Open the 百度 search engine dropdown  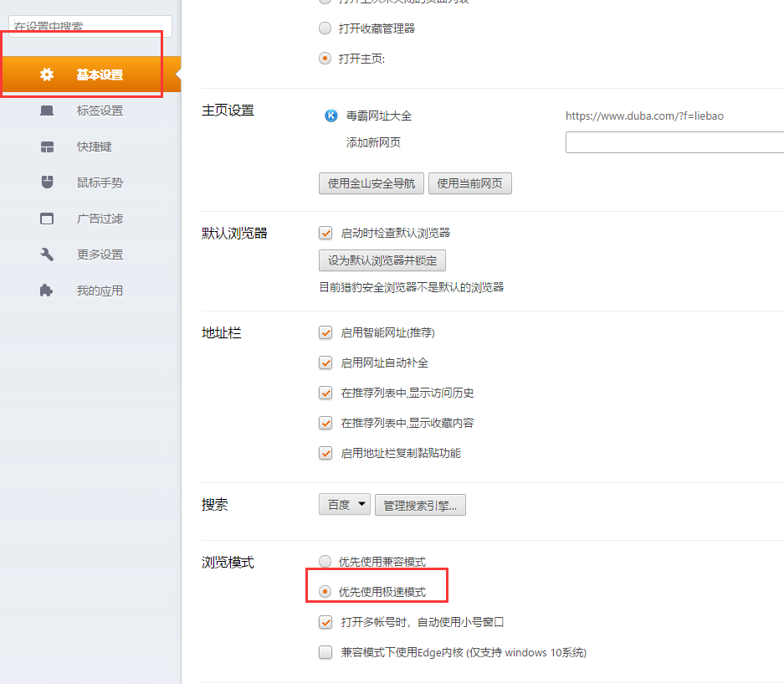344,505
